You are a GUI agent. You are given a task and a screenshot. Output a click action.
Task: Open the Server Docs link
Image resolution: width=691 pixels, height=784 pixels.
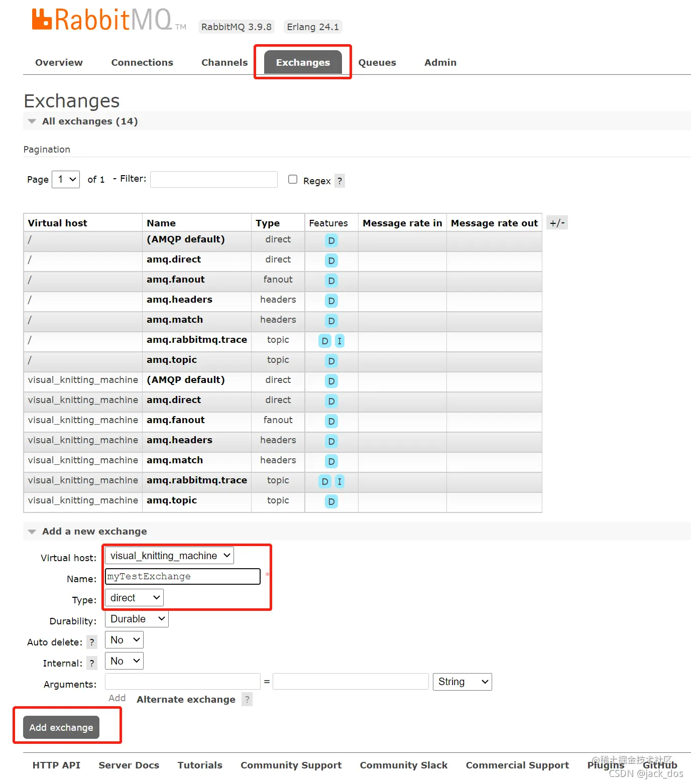pos(129,765)
